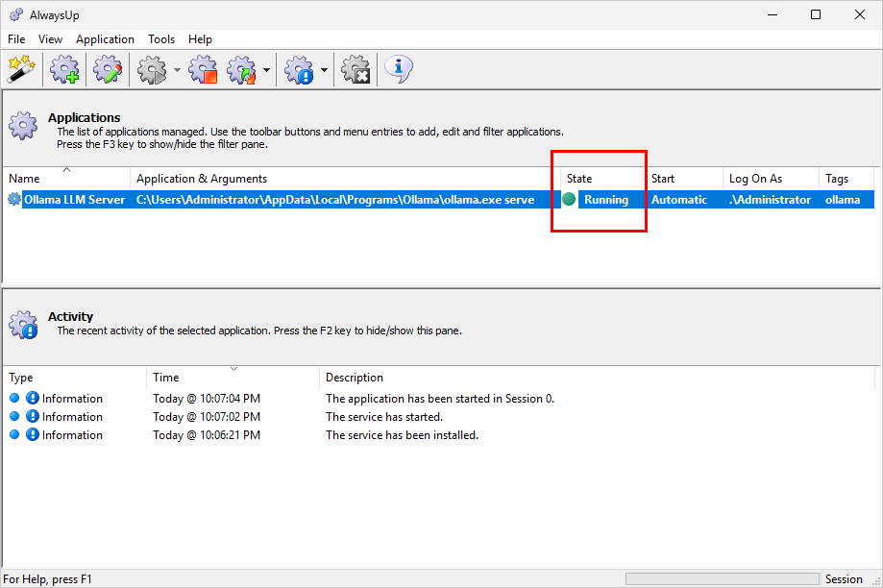Open the File menu
Screen dimensions: 883x588
click(16, 39)
